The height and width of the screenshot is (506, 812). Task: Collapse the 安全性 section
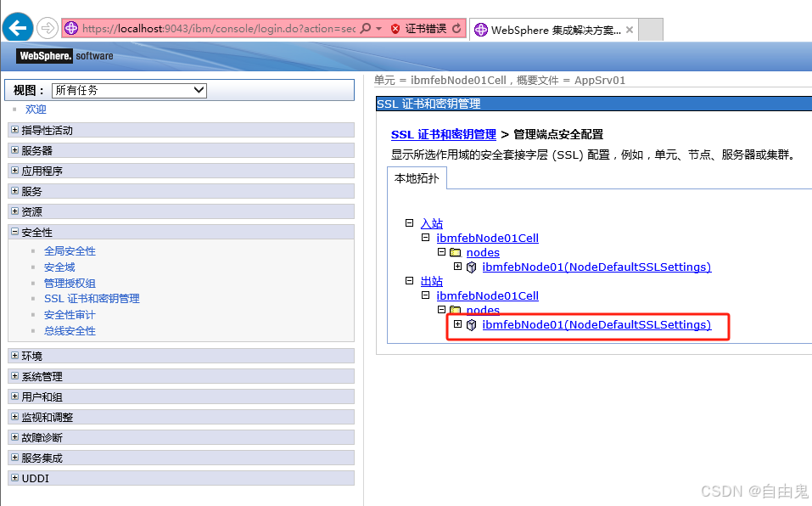pos(14,232)
